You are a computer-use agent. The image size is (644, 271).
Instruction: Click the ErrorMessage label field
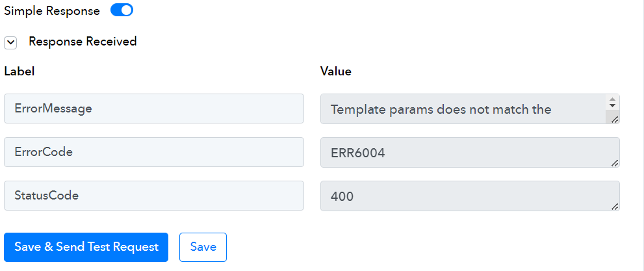pyautogui.click(x=154, y=109)
